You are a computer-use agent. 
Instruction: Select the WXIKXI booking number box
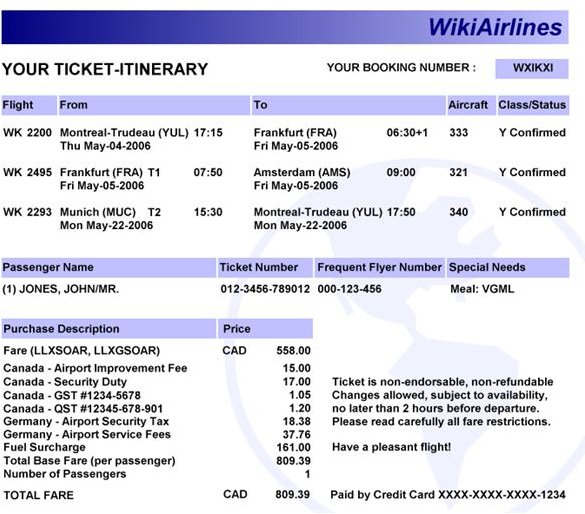532,69
